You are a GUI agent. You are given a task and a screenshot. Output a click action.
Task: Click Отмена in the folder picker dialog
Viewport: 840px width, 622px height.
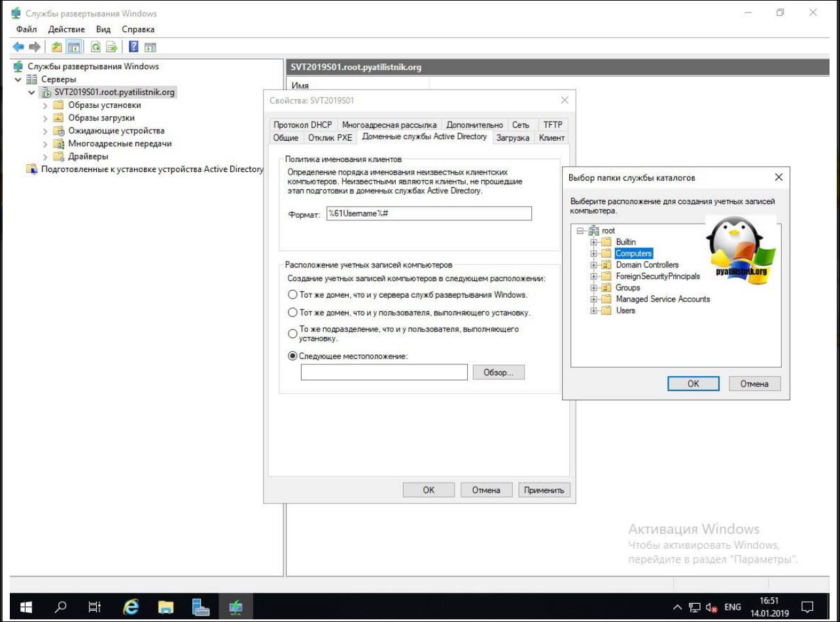754,384
